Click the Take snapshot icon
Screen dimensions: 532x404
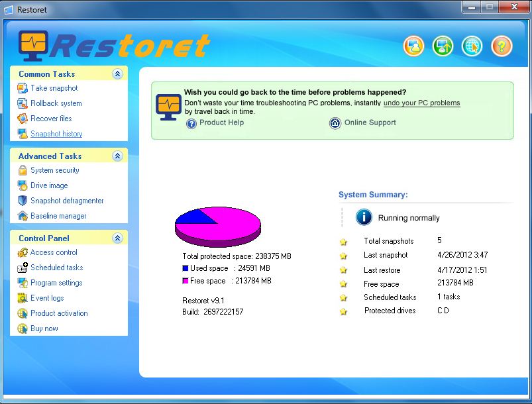tap(23, 88)
